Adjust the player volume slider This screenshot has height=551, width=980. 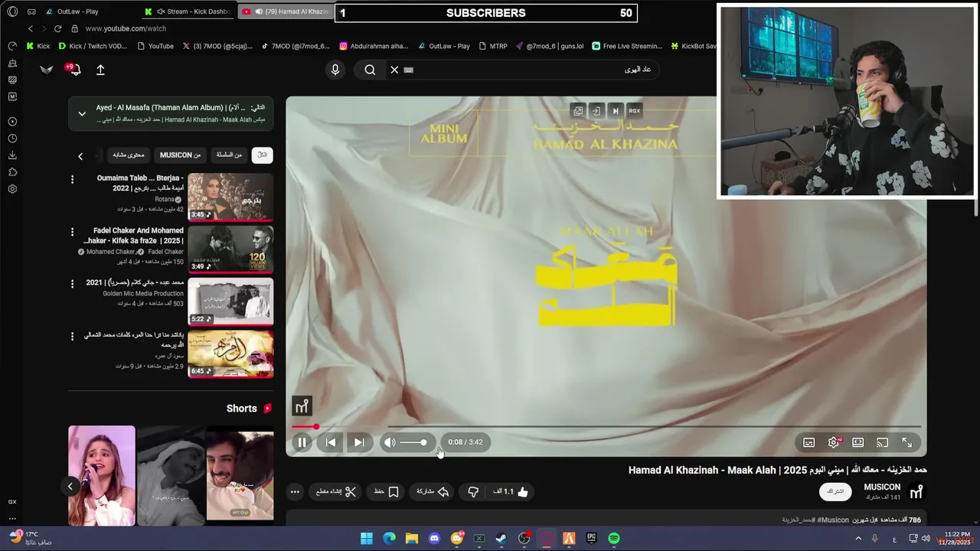(413, 442)
